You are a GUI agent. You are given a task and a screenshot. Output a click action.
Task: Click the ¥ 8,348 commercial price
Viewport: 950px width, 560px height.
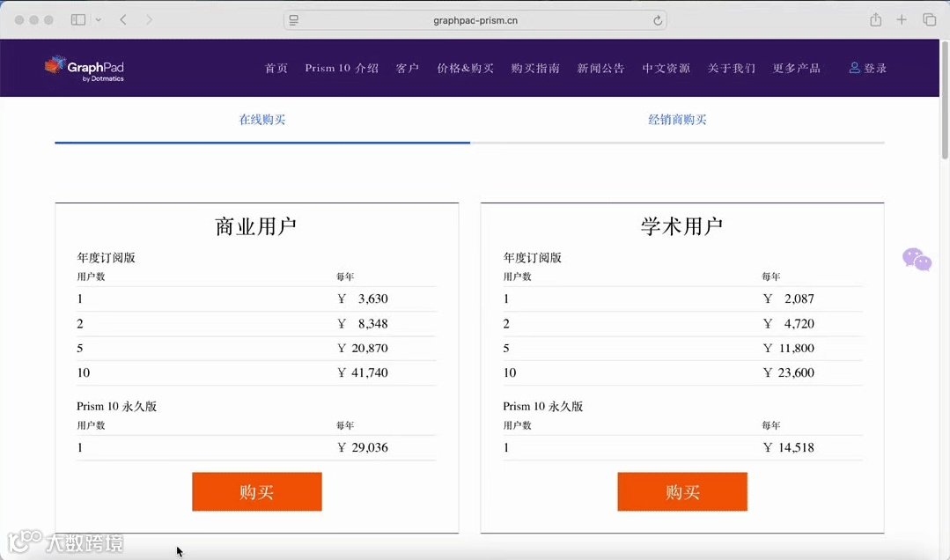pos(363,324)
